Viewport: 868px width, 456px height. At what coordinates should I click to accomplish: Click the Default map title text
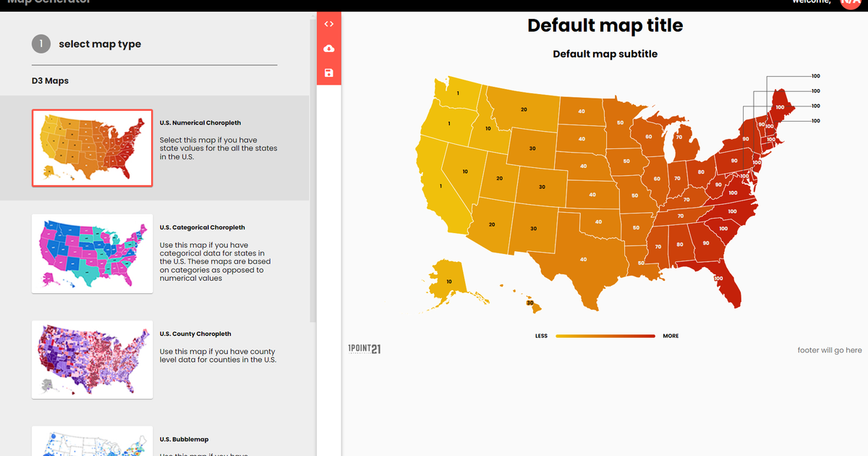pos(605,25)
